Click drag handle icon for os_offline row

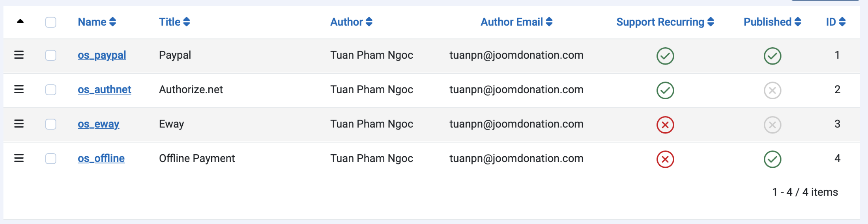point(19,158)
